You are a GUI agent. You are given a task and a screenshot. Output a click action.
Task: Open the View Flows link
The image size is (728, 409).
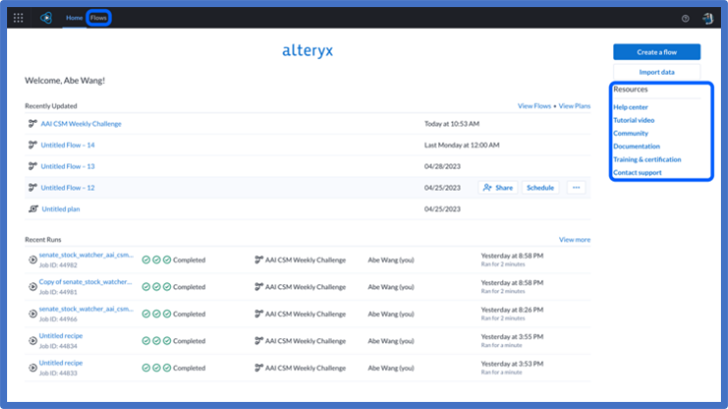point(534,106)
